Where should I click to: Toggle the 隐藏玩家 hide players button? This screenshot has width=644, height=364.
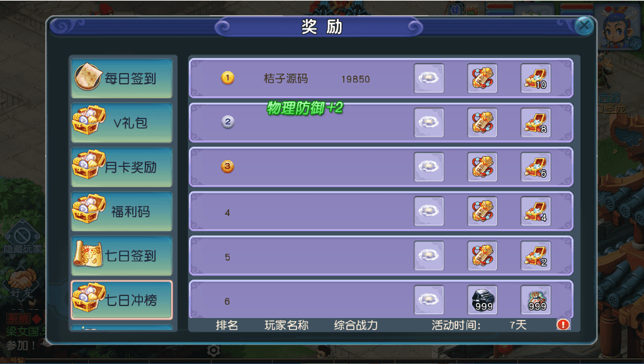pos(22,238)
